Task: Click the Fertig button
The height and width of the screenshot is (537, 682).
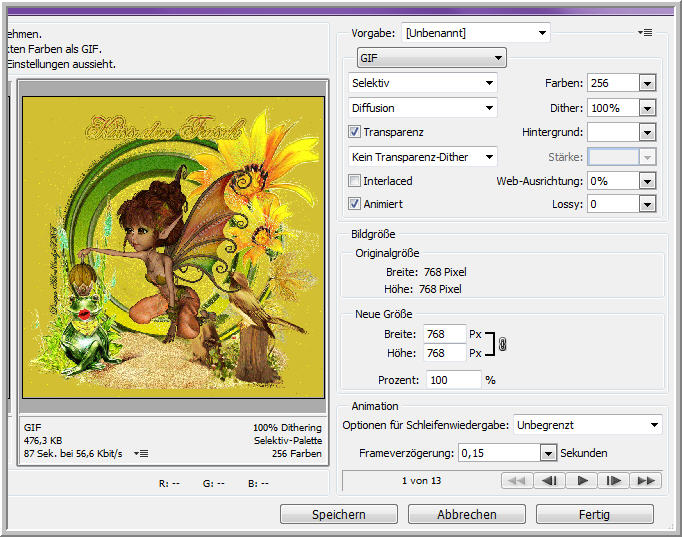Action: (595, 514)
